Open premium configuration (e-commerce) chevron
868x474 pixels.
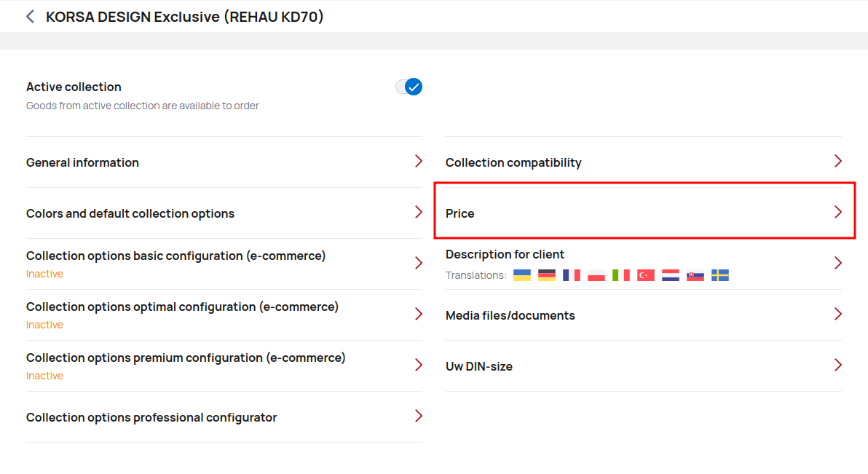419,365
